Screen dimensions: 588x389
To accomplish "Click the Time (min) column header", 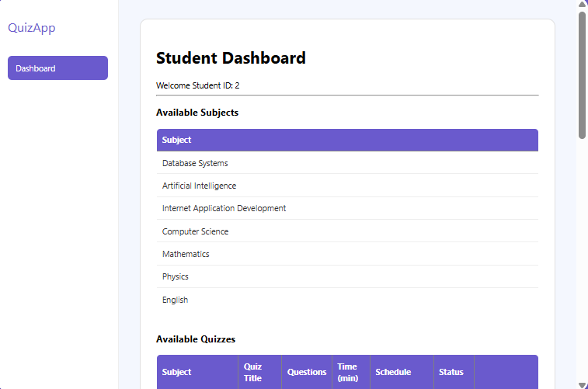I will tap(351, 372).
